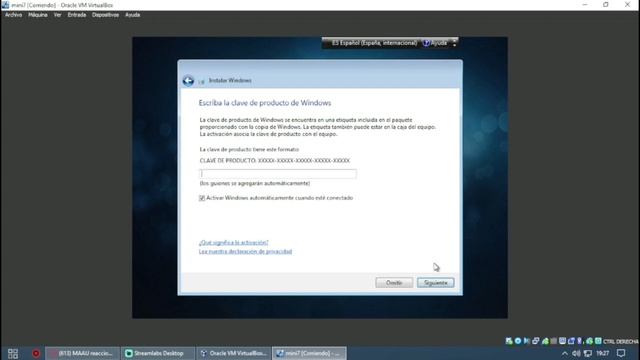The height and width of the screenshot is (360, 640).
Task: Click the shared folders indicator in status bar
Action: coord(554,341)
